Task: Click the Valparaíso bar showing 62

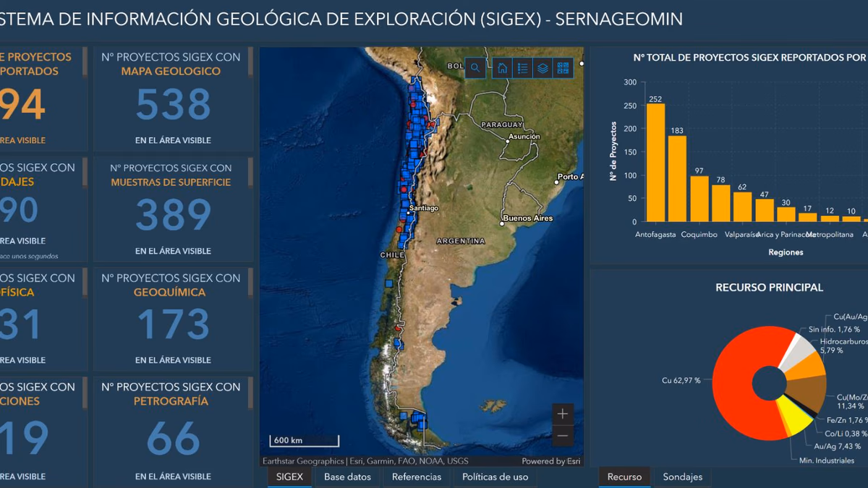Action: coord(743,207)
